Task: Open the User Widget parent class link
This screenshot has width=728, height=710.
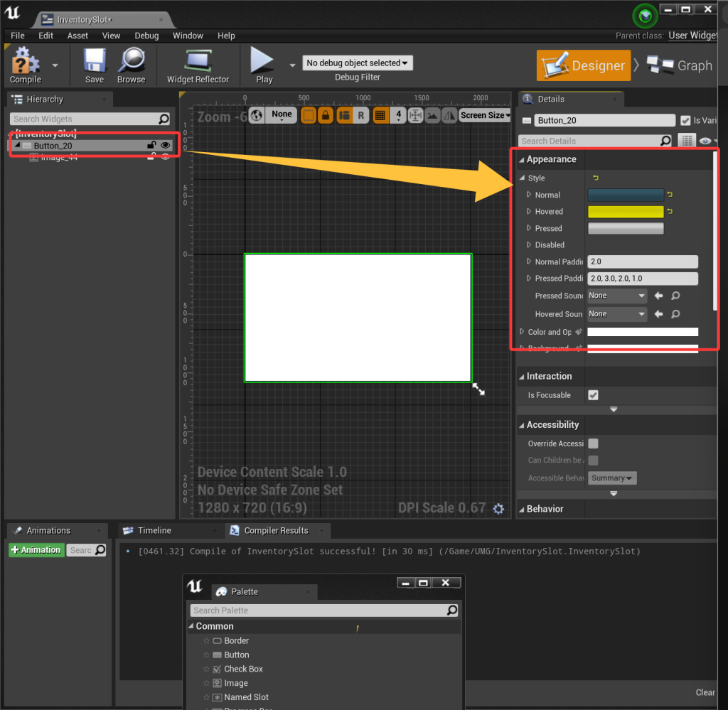Action: click(692, 36)
